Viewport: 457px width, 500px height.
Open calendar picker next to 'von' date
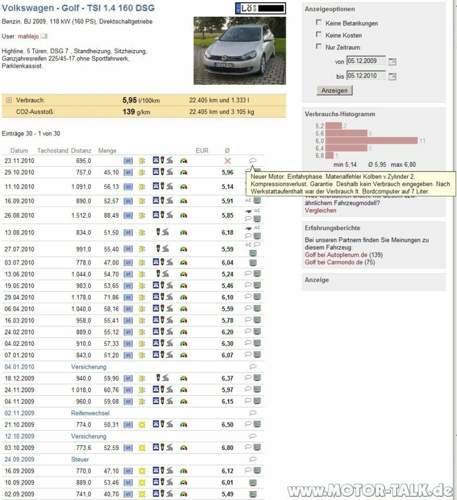tap(393, 62)
